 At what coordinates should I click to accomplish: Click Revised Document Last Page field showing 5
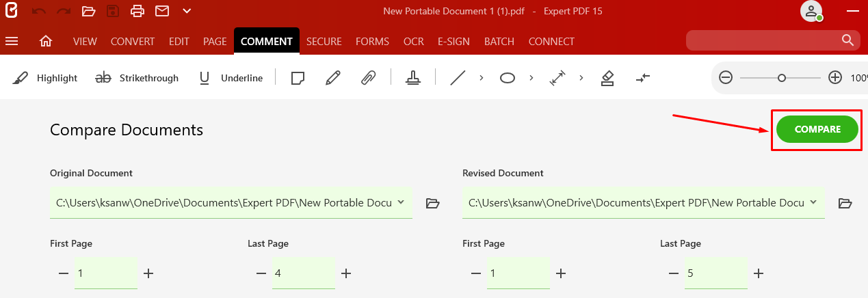(x=715, y=273)
